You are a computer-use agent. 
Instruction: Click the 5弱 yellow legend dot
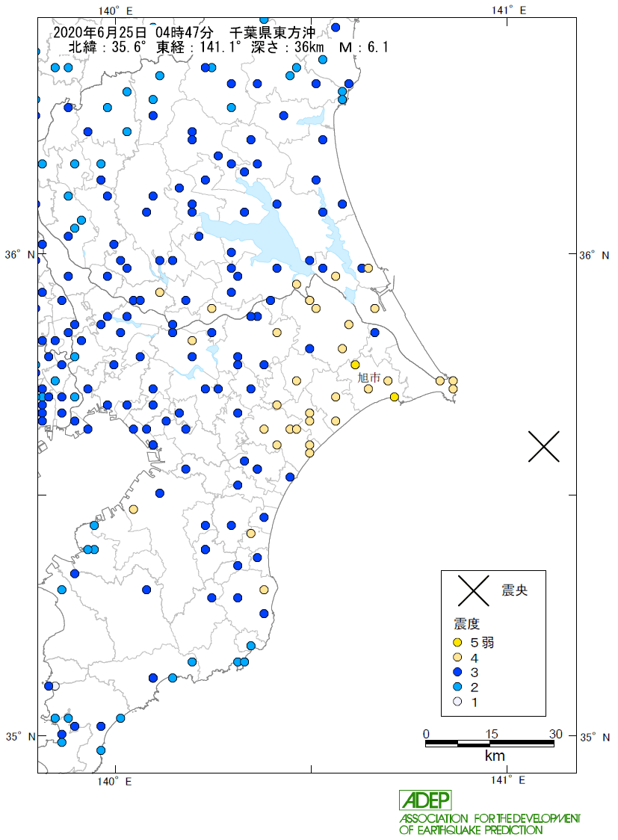[x=457, y=642]
